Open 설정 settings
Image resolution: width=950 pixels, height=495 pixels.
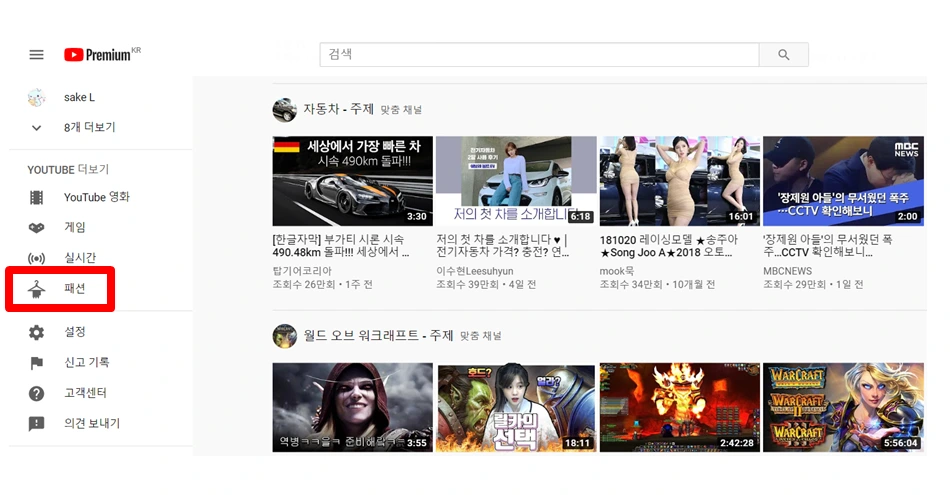tap(75, 331)
